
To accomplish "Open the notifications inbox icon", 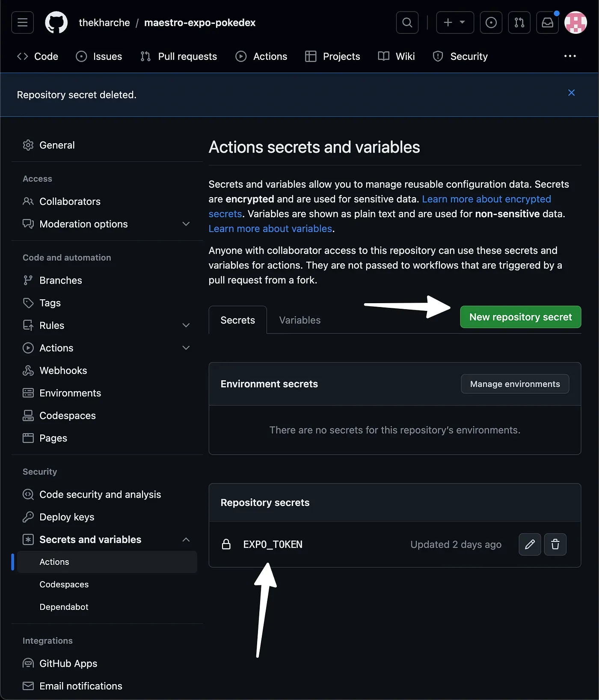I will click(x=547, y=23).
